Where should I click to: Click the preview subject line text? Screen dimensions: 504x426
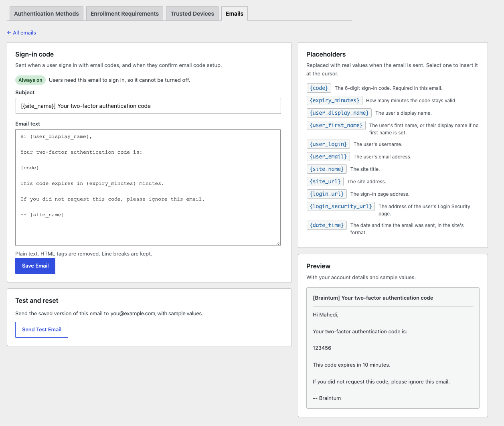tap(373, 298)
